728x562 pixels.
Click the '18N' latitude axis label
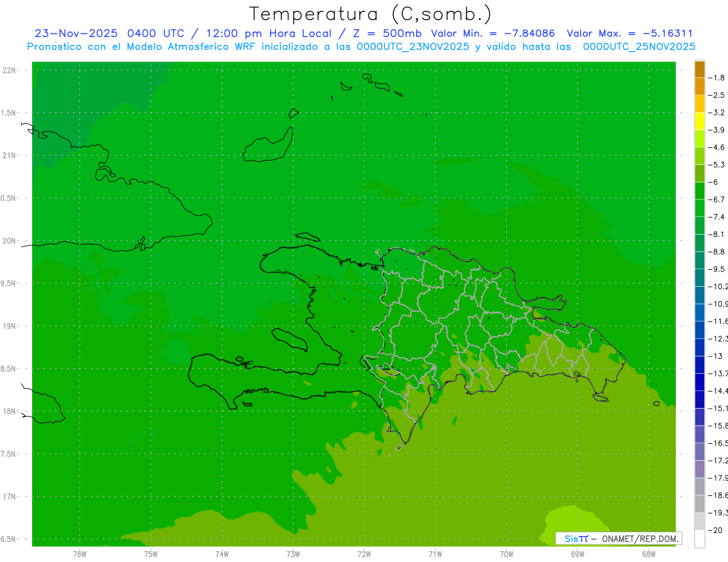point(10,412)
